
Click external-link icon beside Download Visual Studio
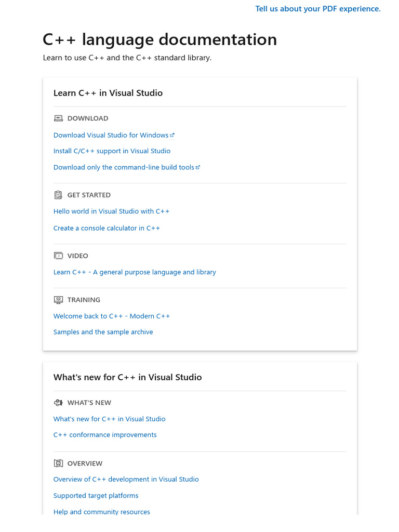tap(172, 136)
